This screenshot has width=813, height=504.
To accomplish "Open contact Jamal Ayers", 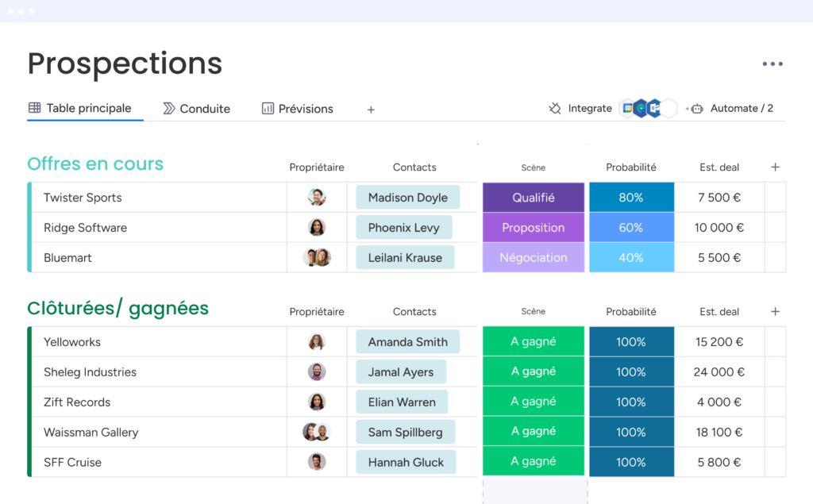I will point(401,371).
